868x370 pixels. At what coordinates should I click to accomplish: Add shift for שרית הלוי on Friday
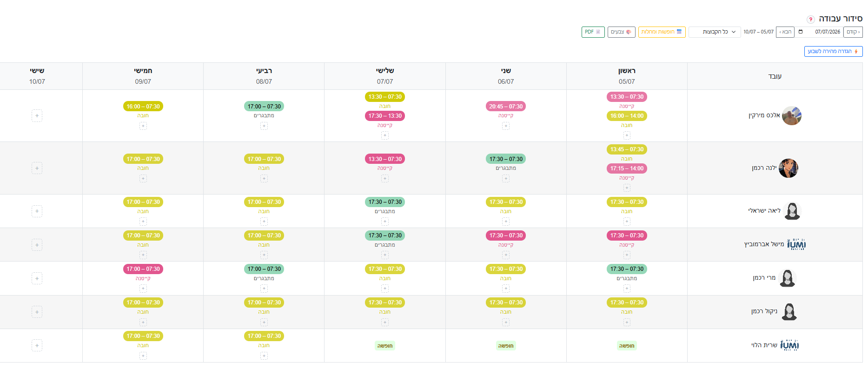click(x=37, y=346)
